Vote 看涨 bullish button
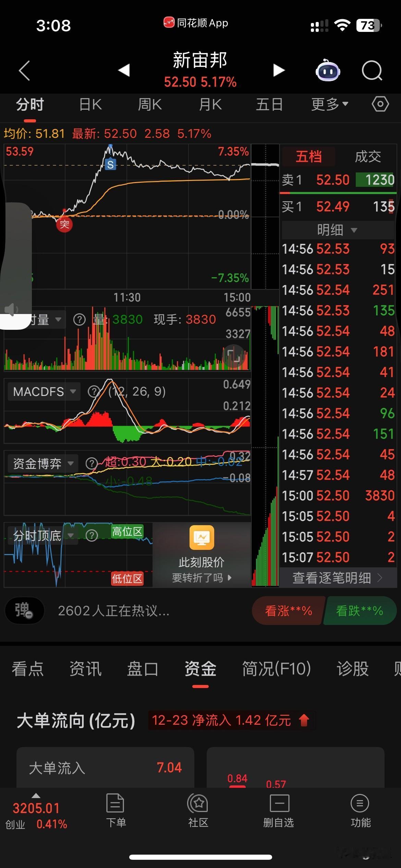The height and width of the screenshot is (868, 401). tap(288, 611)
